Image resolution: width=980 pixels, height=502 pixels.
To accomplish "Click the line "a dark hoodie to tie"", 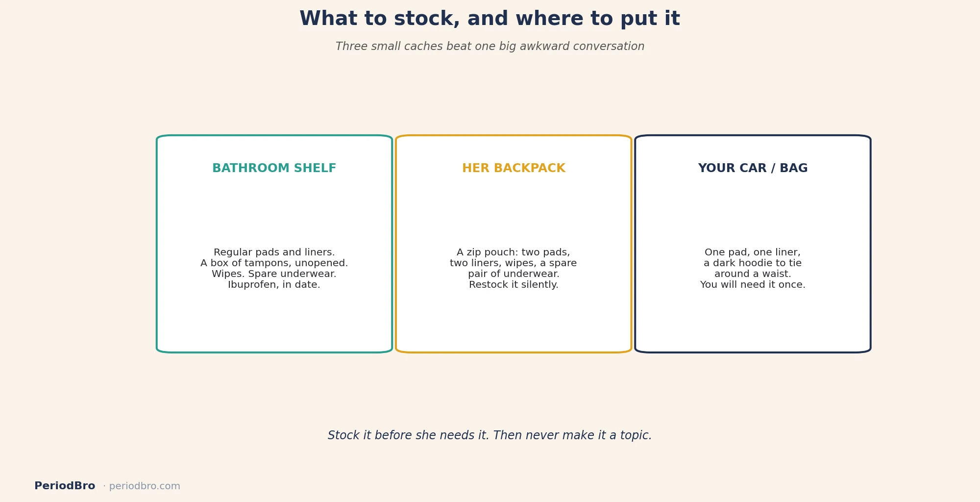I will [x=753, y=263].
